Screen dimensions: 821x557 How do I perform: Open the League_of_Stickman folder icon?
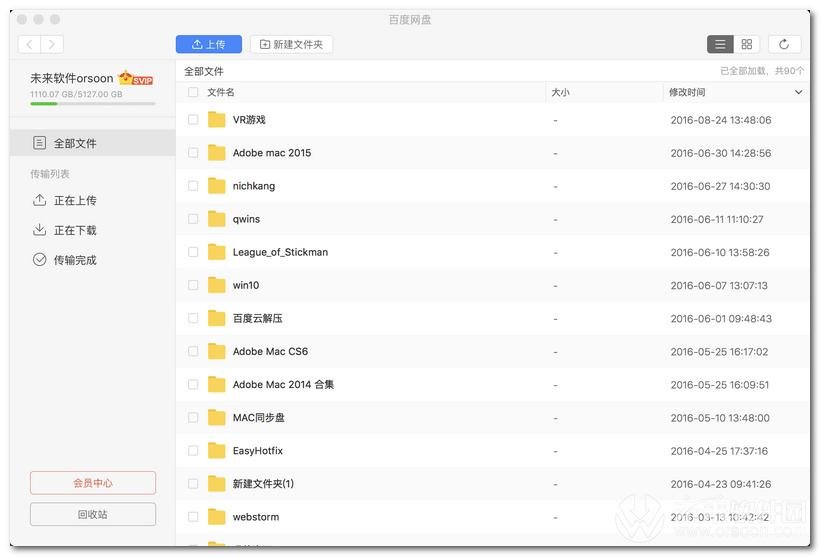click(x=216, y=252)
